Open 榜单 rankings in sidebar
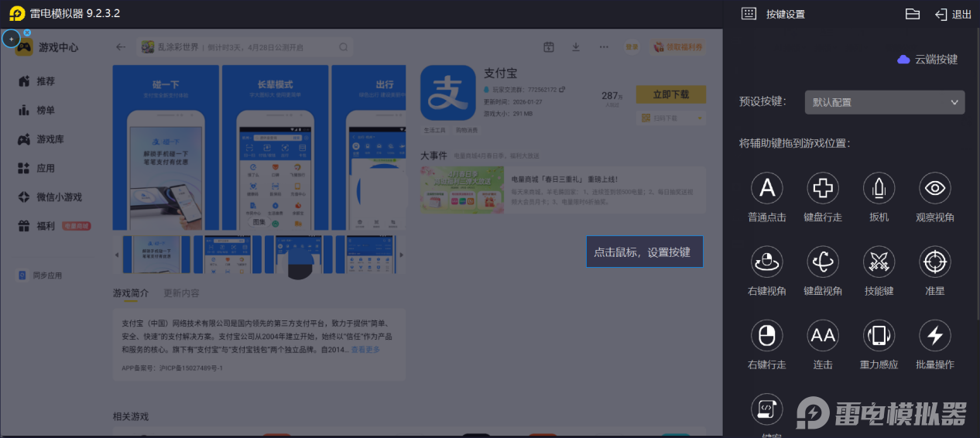The width and height of the screenshot is (980, 438). point(36,111)
